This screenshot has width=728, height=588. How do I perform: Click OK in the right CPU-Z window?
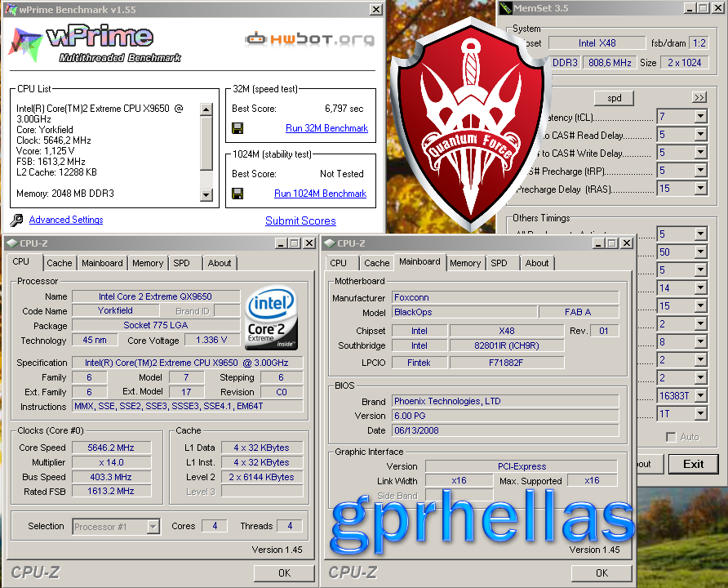(x=601, y=573)
